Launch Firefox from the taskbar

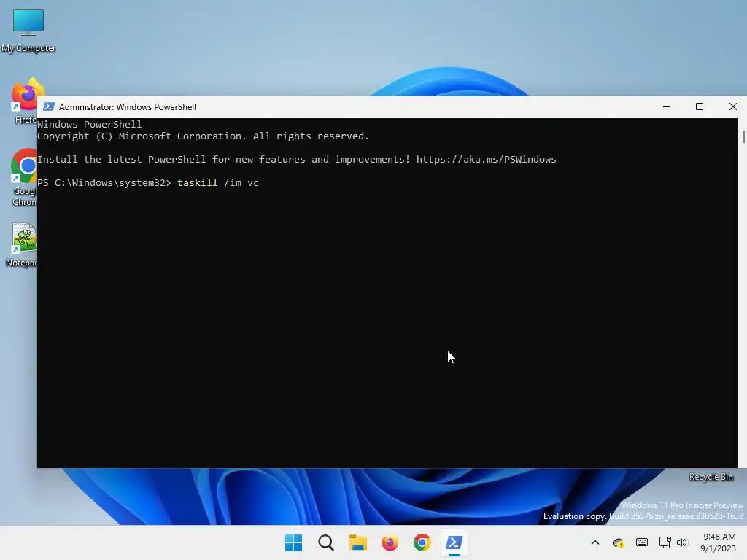390,542
